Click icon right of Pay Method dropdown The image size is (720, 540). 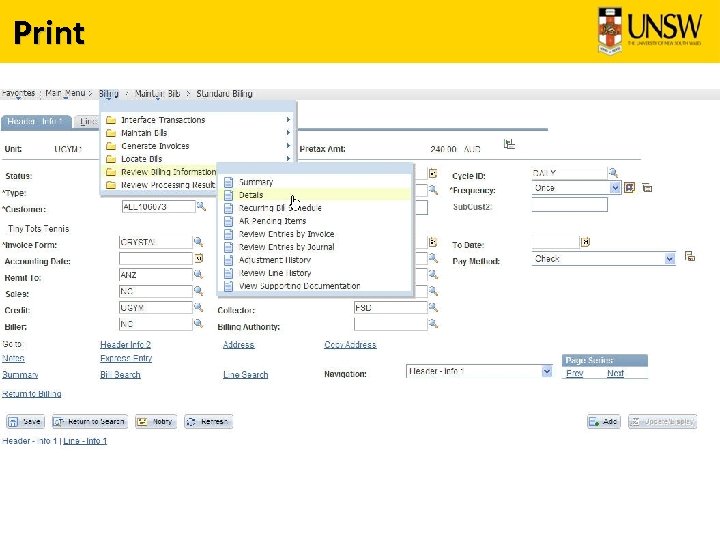tap(690, 256)
